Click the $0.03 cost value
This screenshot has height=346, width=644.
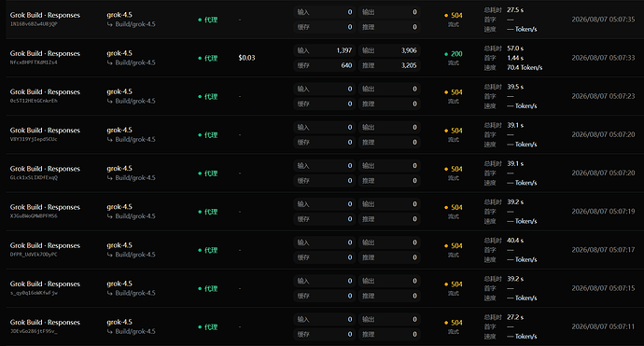[x=246, y=58]
